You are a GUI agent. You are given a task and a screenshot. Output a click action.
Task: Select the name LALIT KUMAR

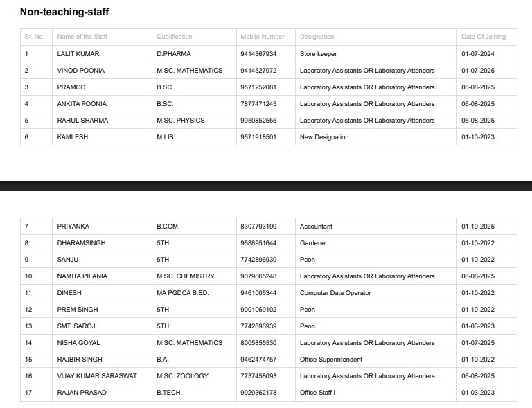pyautogui.click(x=78, y=54)
